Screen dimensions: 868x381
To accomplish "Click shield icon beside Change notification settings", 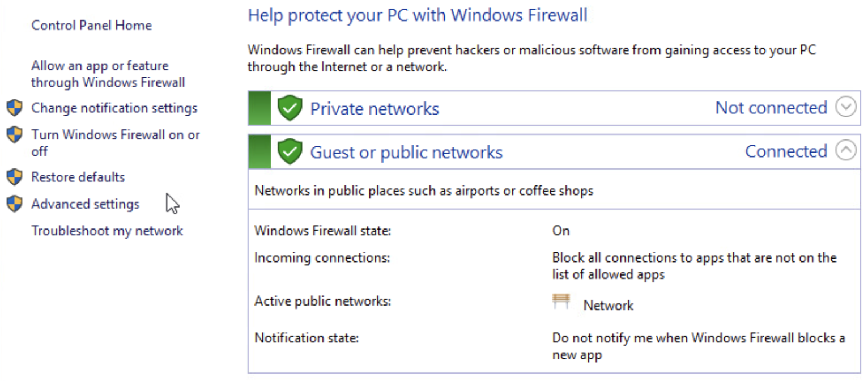I will [14, 108].
